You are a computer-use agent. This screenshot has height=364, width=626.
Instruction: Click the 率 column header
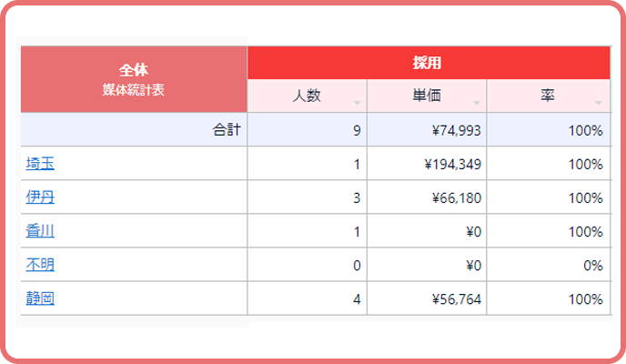coord(547,96)
